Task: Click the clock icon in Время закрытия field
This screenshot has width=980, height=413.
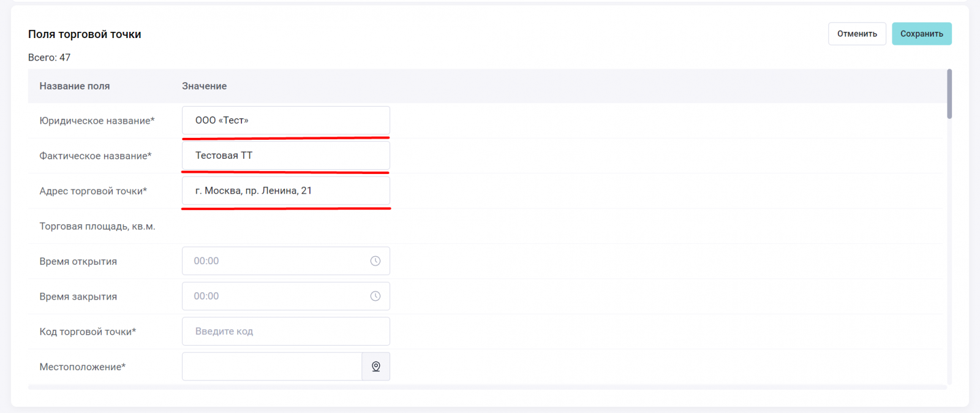Action: [375, 296]
